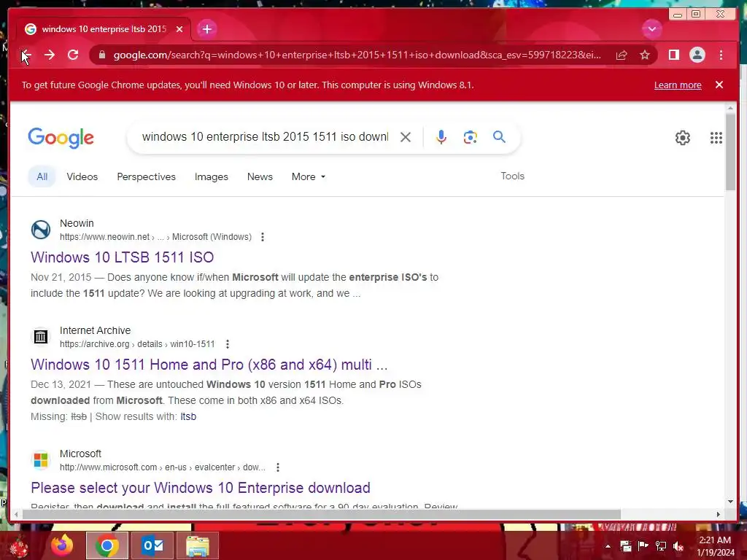Open File Explorer from the taskbar

click(198, 545)
